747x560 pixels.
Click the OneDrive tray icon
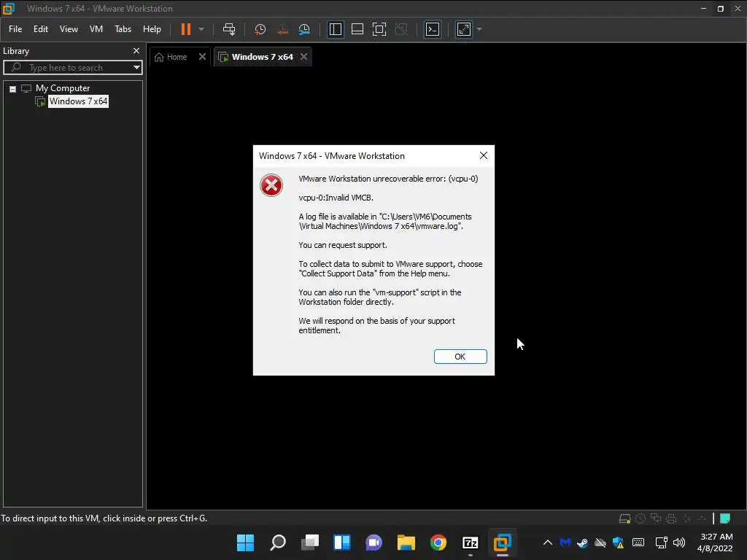tap(600, 542)
